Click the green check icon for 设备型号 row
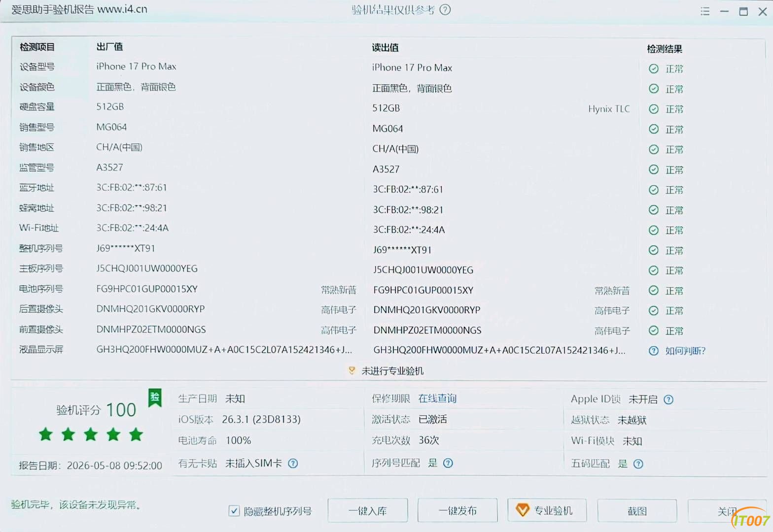Image resolution: width=773 pixels, height=532 pixels. (x=654, y=69)
